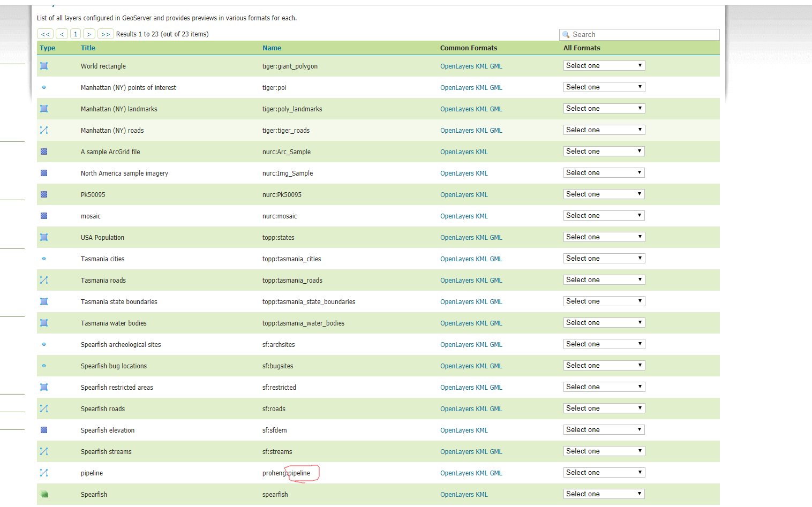Image resolution: width=812 pixels, height=507 pixels.
Task: Click raster icon for Spearfish elevation
Action: point(44,430)
